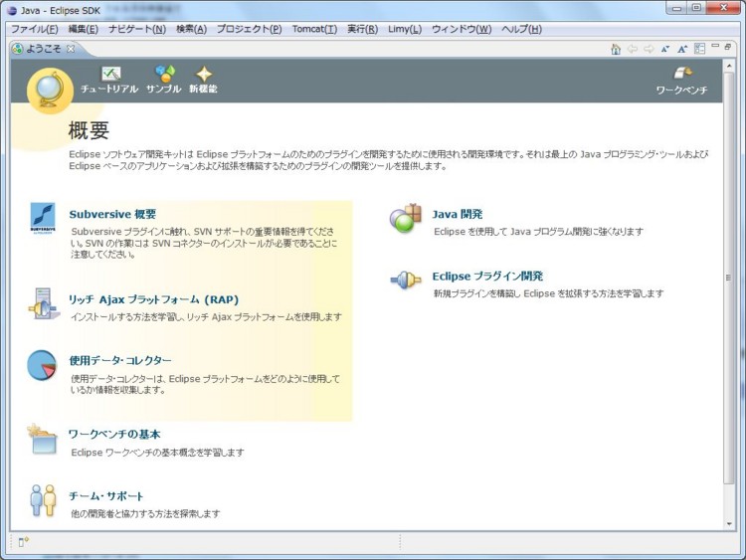Click the navigate back arrow
The image size is (746, 560).
coord(633,49)
